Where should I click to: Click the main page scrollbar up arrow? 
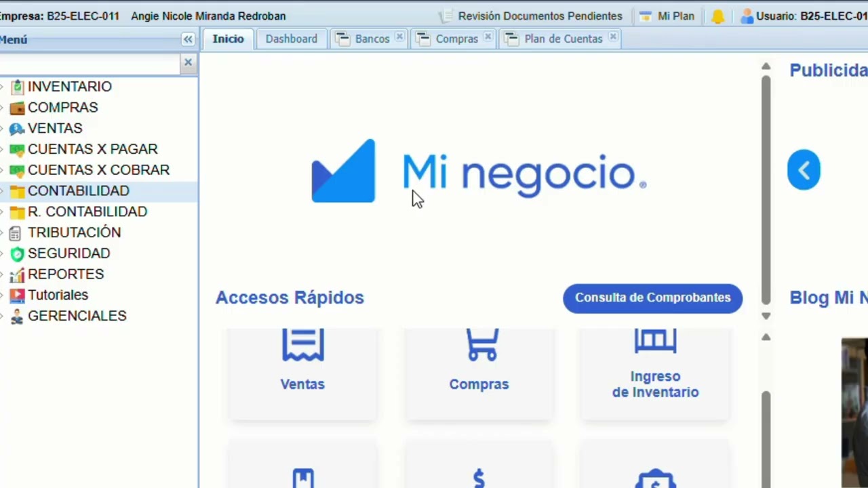(766, 66)
